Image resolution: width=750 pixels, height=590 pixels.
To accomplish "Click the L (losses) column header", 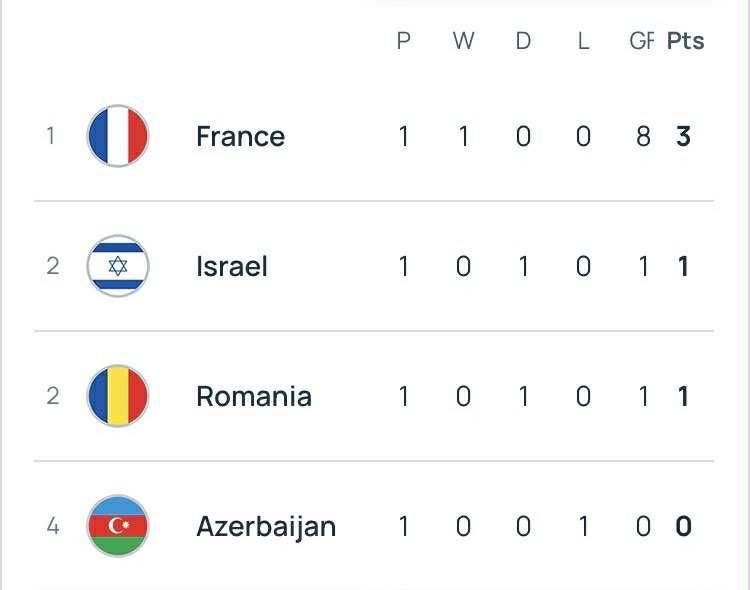I will pos(583,41).
